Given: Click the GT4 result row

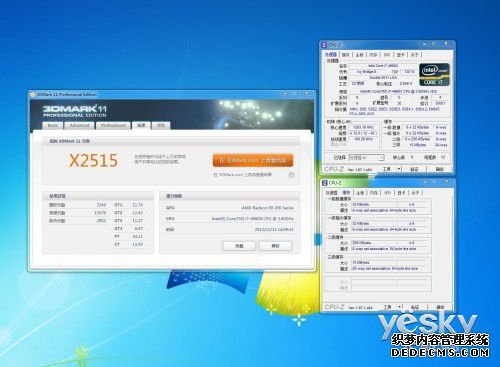Looking at the screenshot, I should coord(129,229).
